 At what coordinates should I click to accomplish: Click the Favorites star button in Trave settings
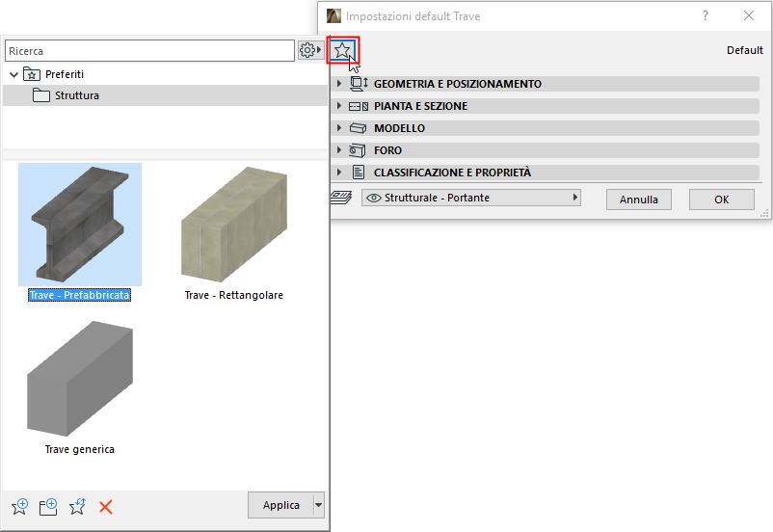(342, 50)
